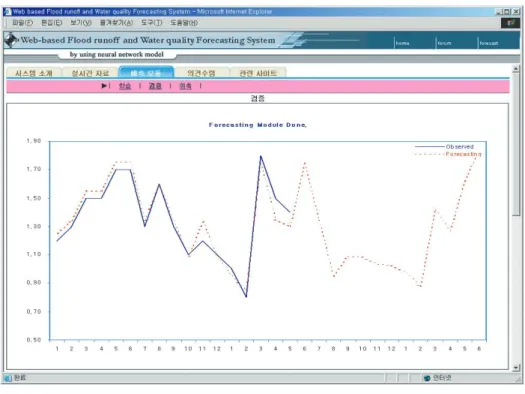Click the Internet Explorer icon in title bar

pyautogui.click(x=7, y=12)
